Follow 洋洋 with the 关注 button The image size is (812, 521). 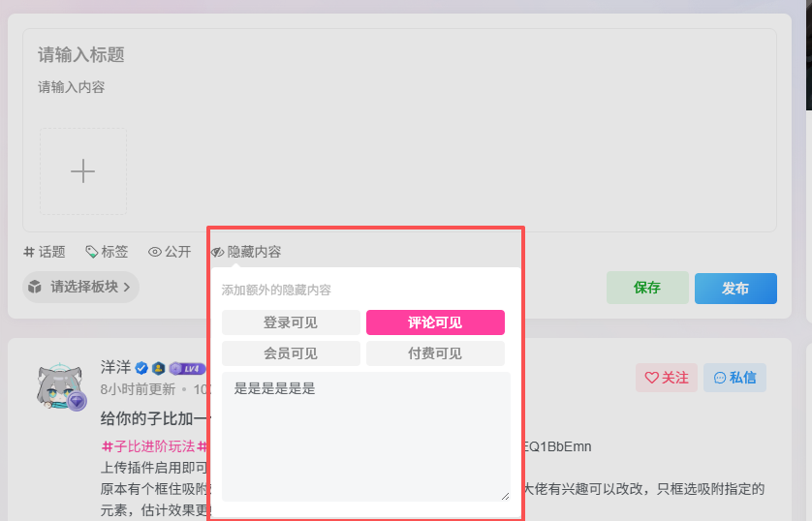(666, 378)
